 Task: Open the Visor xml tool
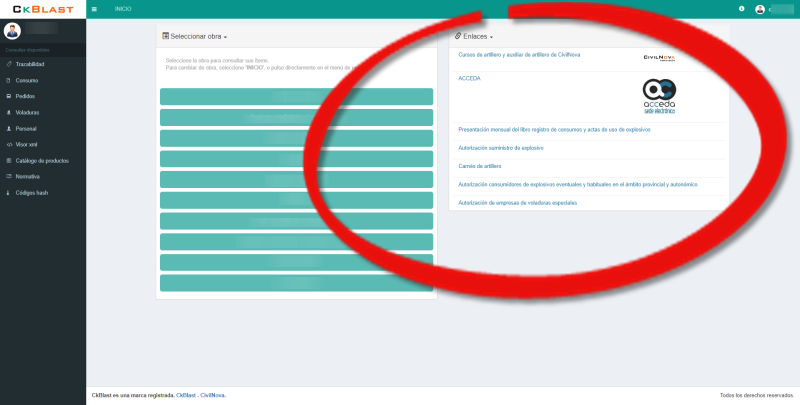28,144
